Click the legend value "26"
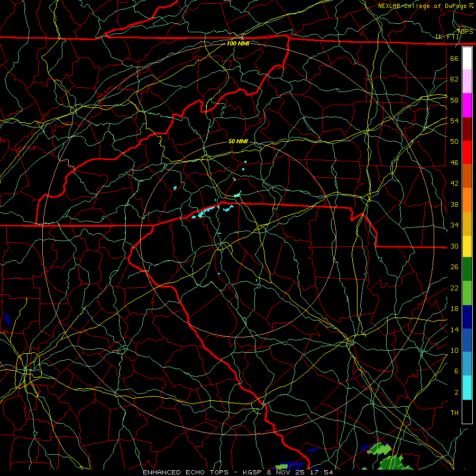Screen dimensions: 476x476 tap(454, 267)
